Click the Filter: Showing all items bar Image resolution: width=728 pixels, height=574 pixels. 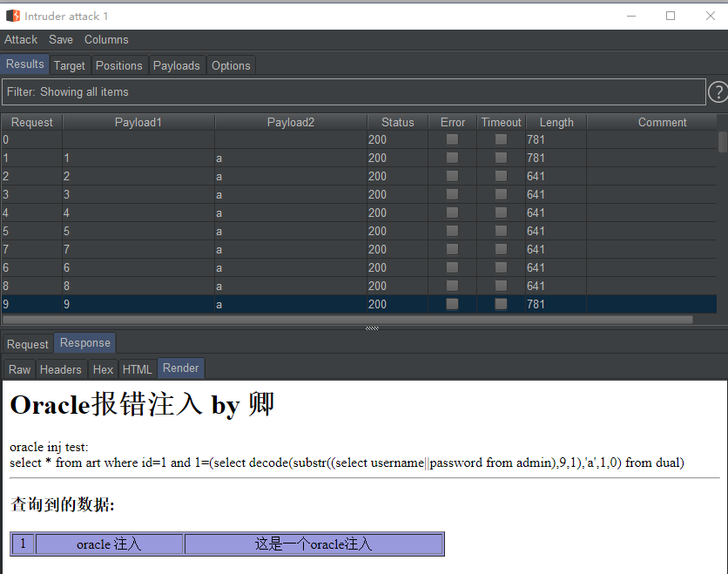coord(354,92)
